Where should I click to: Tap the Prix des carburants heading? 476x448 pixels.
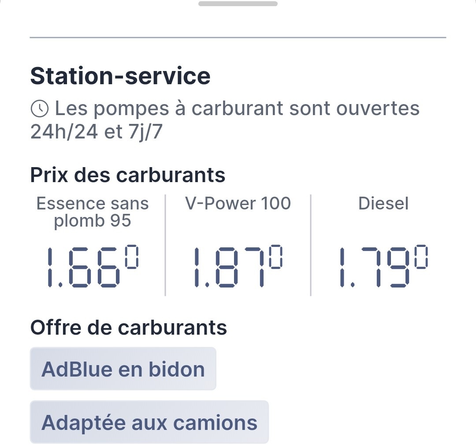click(x=127, y=175)
